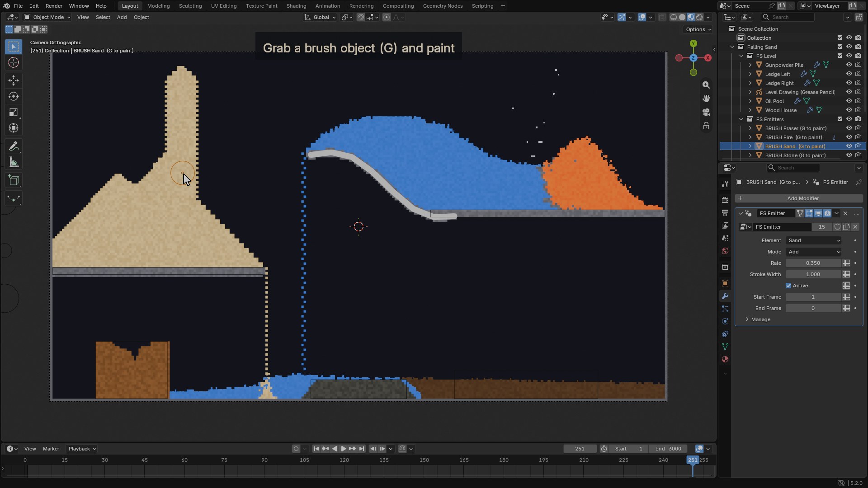Jump to the first frame
This screenshot has width=868, height=488.
pyautogui.click(x=316, y=449)
